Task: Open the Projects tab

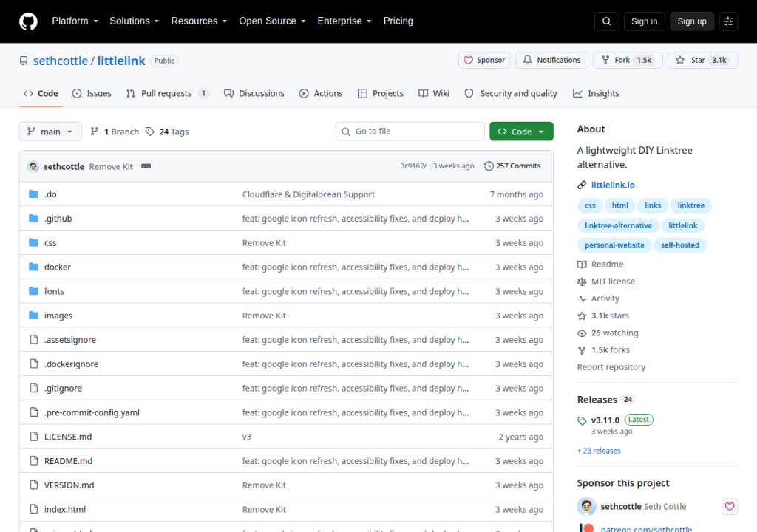Action: point(381,94)
